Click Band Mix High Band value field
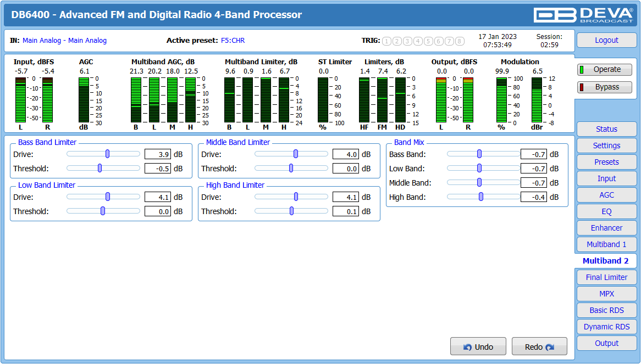 pos(534,197)
